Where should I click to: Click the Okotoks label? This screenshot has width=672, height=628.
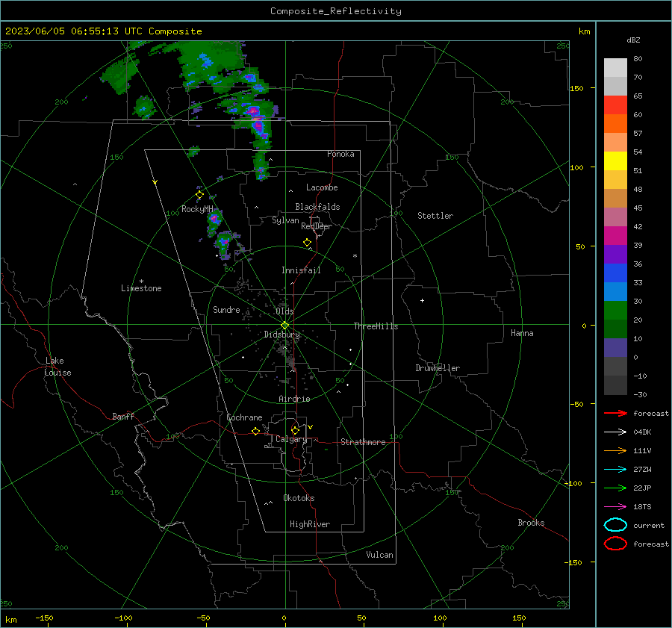point(299,498)
